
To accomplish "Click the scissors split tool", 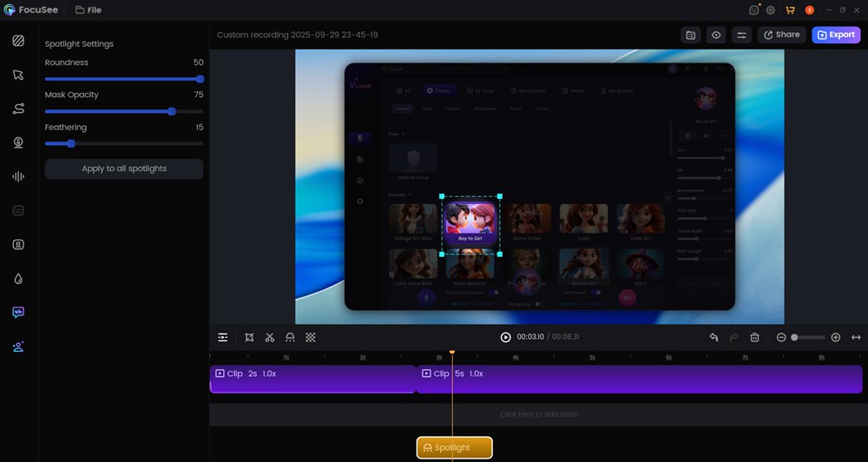I will pyautogui.click(x=270, y=337).
